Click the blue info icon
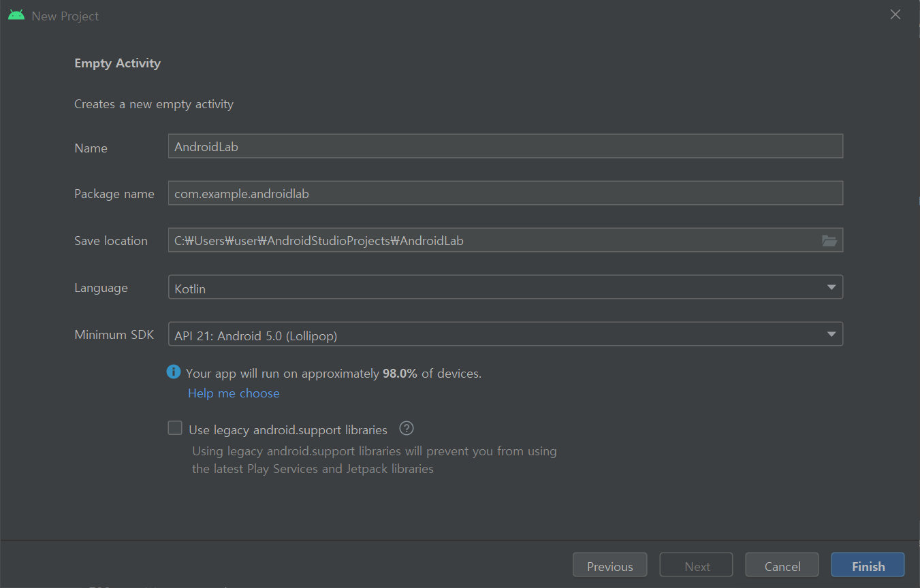The width and height of the screenshot is (920, 588). (x=174, y=372)
